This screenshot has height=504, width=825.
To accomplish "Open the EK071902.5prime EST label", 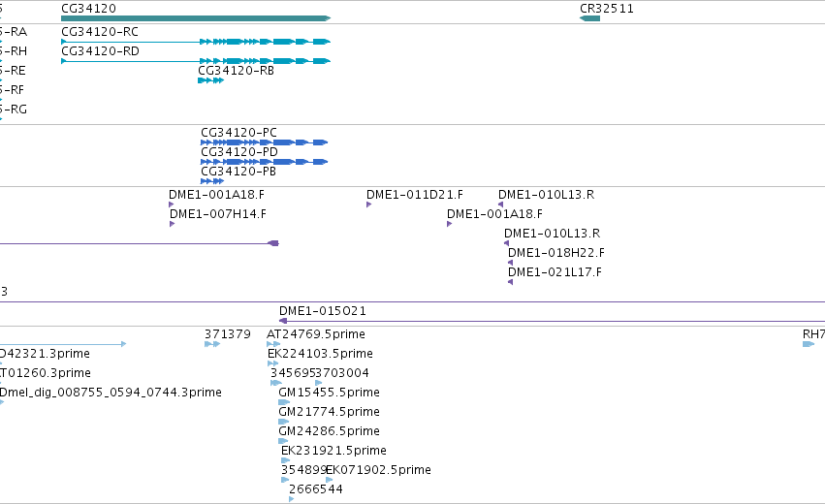I will pos(378,470).
